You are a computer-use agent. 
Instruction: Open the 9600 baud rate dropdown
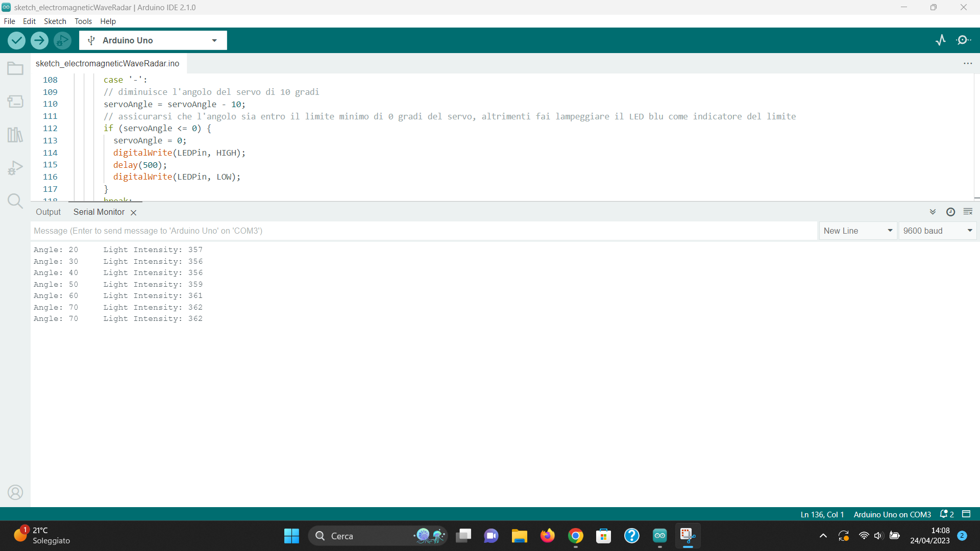[x=937, y=231]
